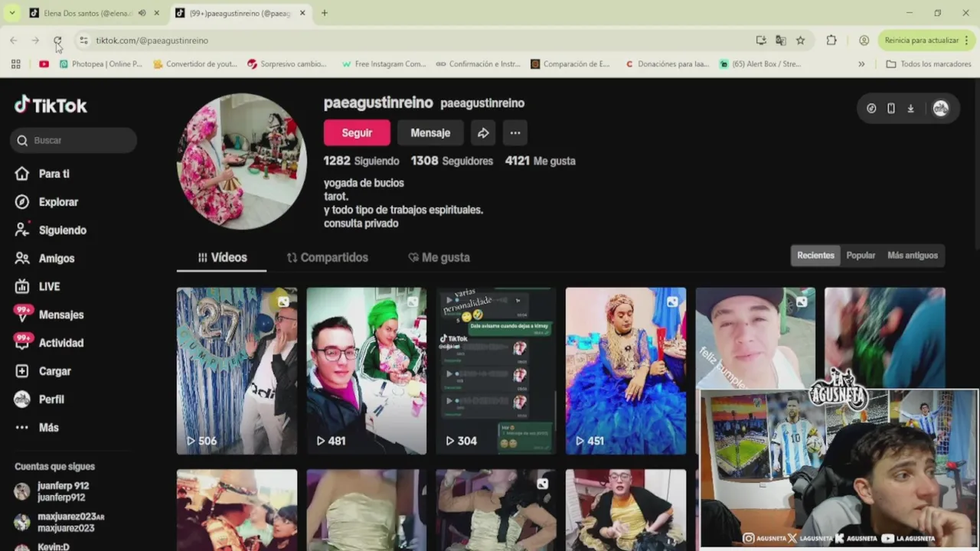980x551 pixels.
Task: Click the coin icon in top-right pill
Action: [871, 109]
